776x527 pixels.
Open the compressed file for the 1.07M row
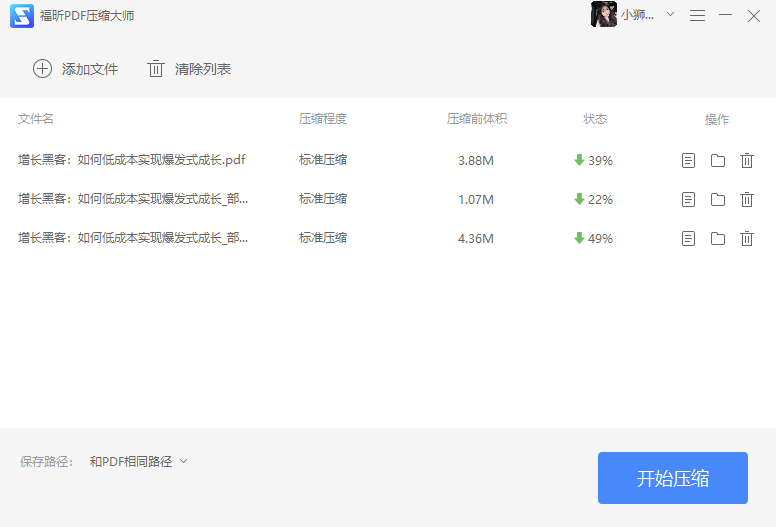point(688,199)
